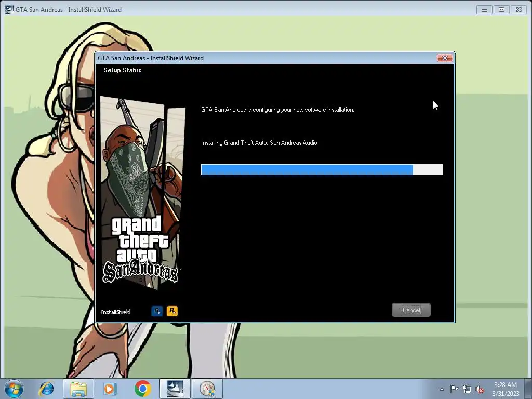The image size is (532, 399).
Task: Maximize the background InstallShield window
Action: [501, 10]
